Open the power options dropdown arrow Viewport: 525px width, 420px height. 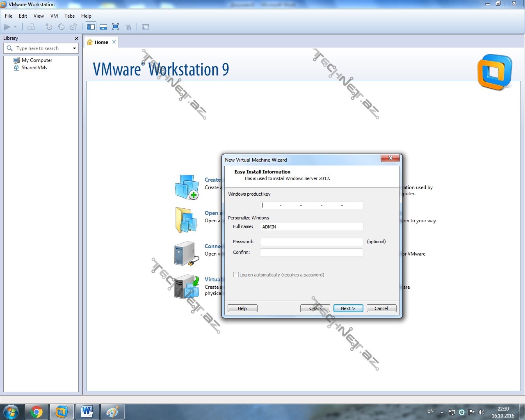(16, 27)
